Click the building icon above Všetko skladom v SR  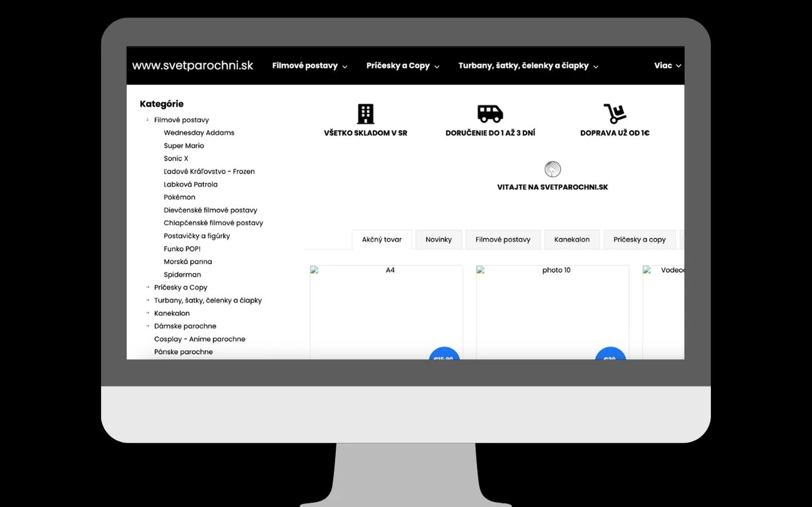click(365, 114)
